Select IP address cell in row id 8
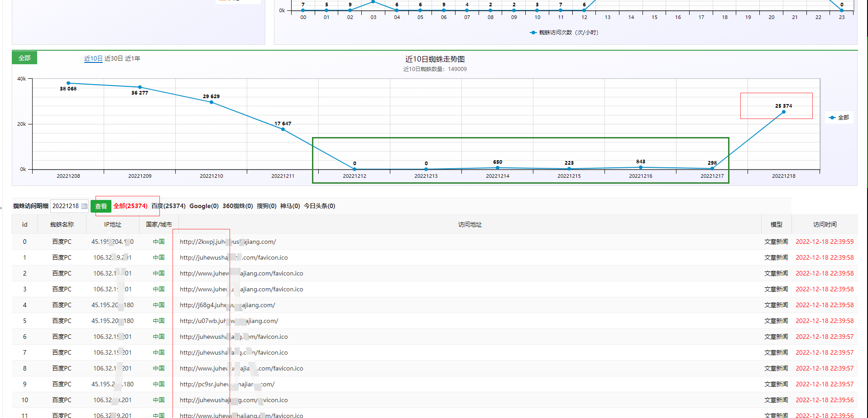 pos(113,368)
